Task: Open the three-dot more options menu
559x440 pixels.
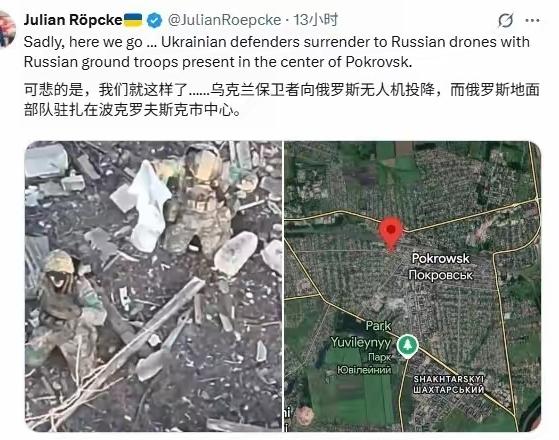Action: (x=532, y=21)
